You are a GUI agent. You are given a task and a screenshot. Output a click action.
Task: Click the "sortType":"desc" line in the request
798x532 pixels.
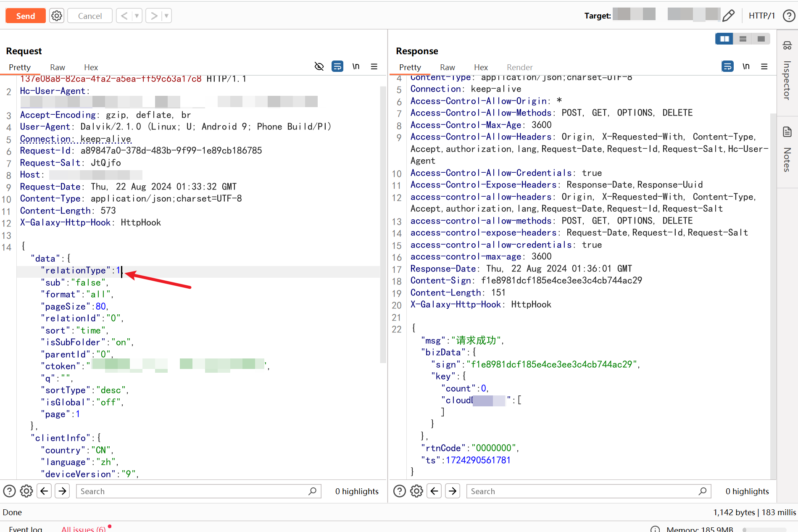pyautogui.click(x=85, y=390)
